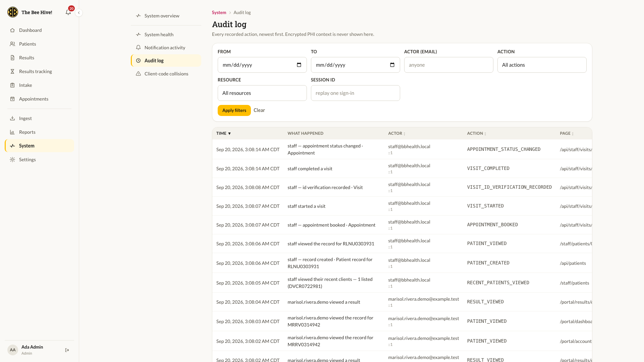Open the Resource dropdown showing All resources
The width and height of the screenshot is (644, 362).
[262, 93]
